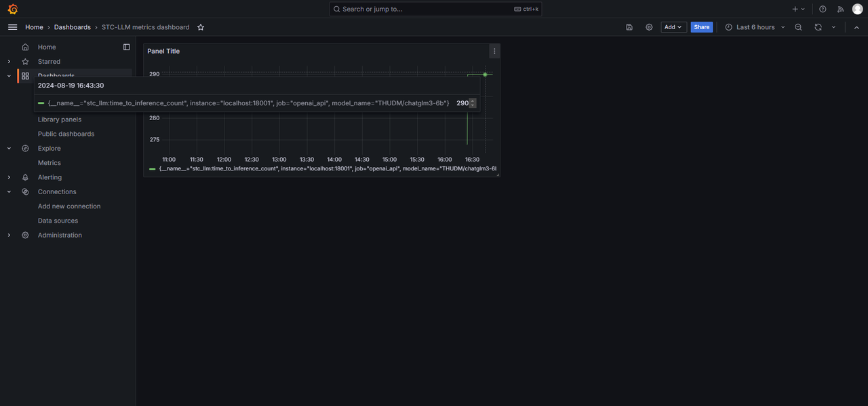Select Library panels in the sidebar

60,119
